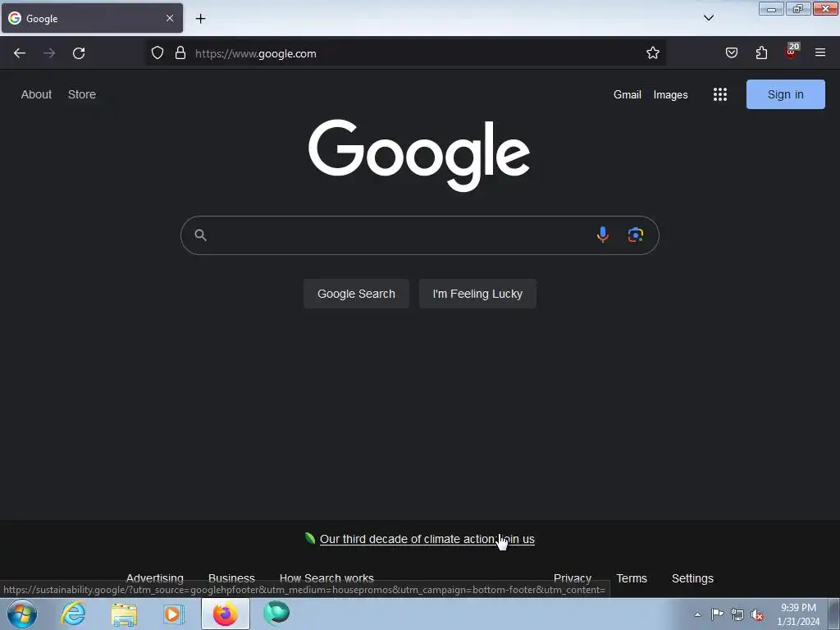Viewport: 840px width, 630px height.
Task: Open the Google apps grid icon
Action: (x=720, y=95)
